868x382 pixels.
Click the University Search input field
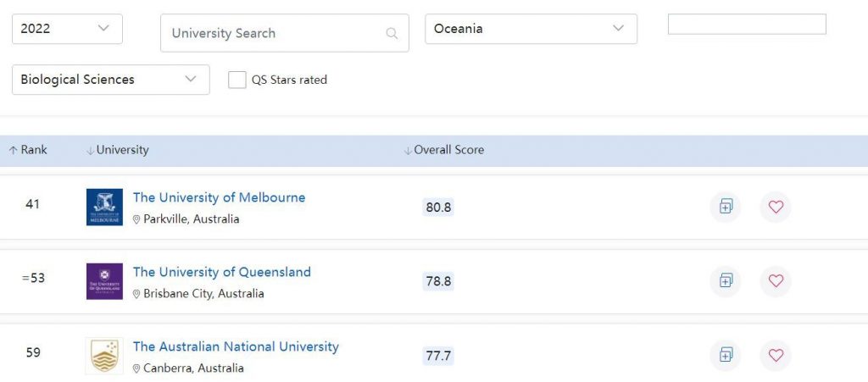point(271,34)
